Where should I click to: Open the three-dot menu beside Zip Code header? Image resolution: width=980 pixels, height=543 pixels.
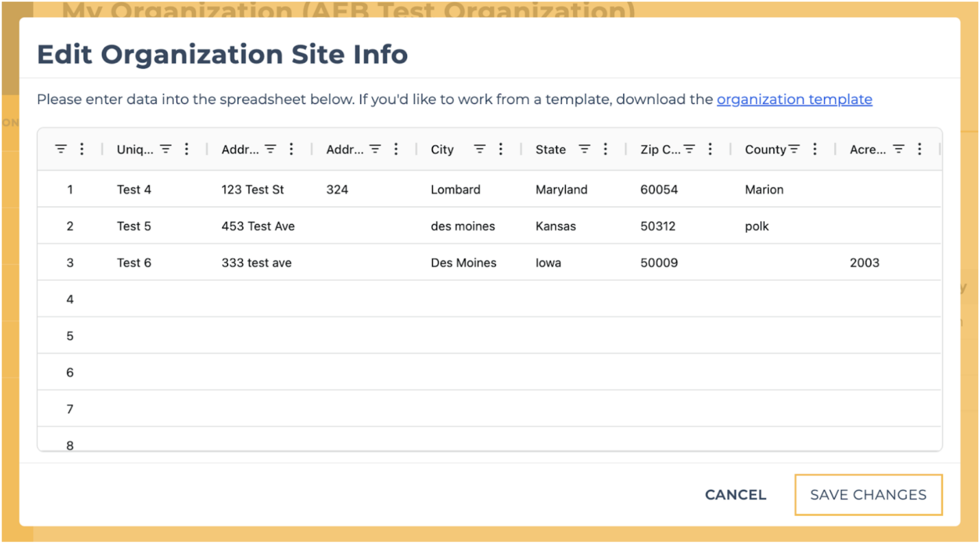(x=710, y=149)
